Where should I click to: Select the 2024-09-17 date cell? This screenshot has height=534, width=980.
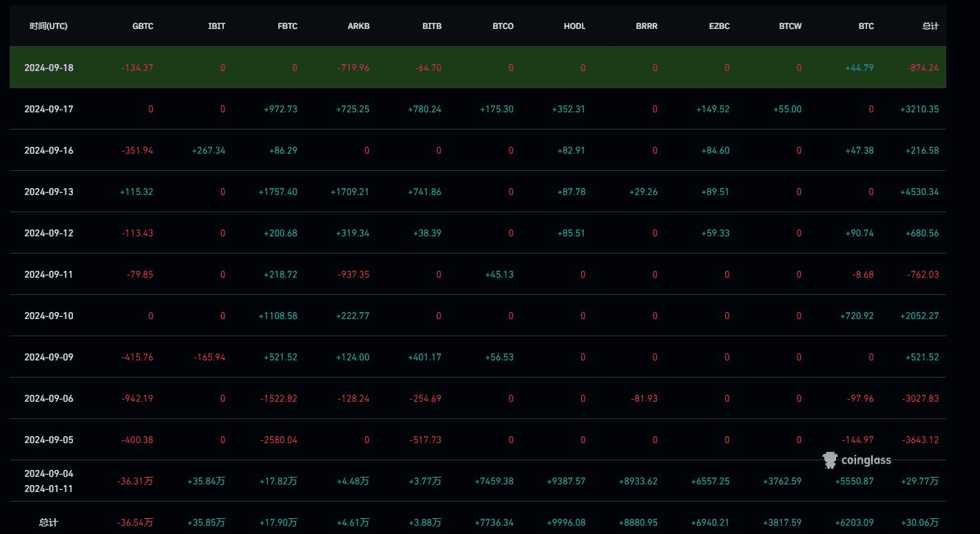pyautogui.click(x=49, y=109)
